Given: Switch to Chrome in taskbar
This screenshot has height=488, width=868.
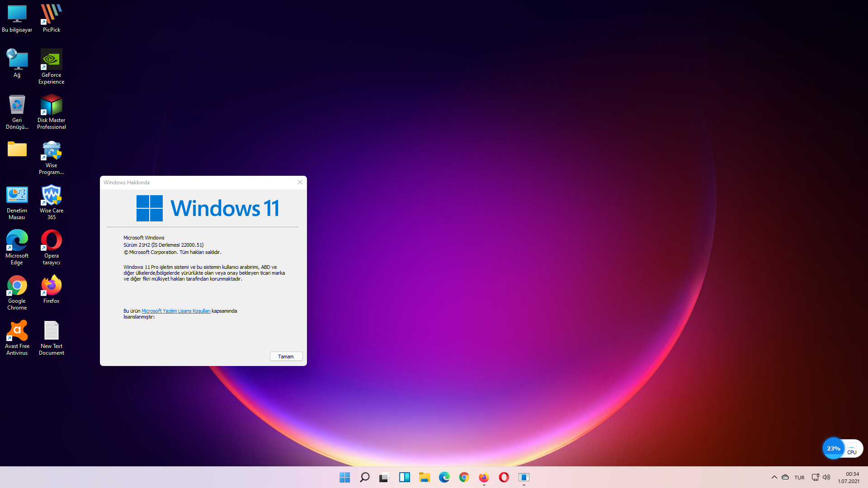Looking at the screenshot, I should [464, 477].
